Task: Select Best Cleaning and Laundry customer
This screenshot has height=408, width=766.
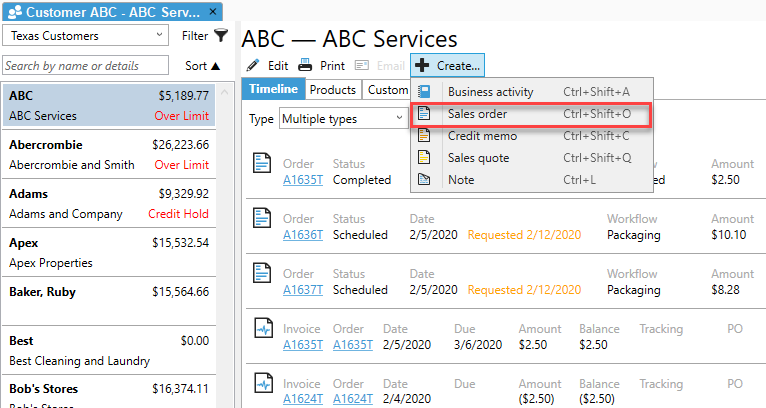Action: (109, 350)
